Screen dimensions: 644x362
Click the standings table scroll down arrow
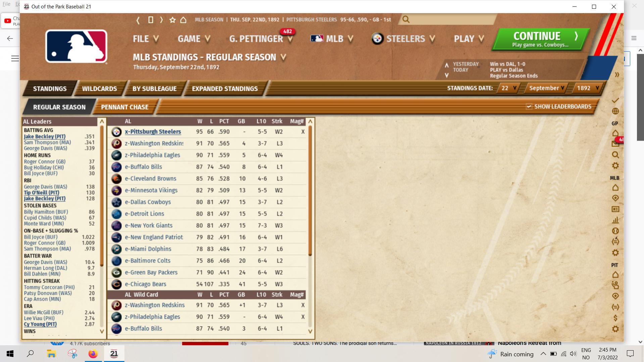[310, 331]
